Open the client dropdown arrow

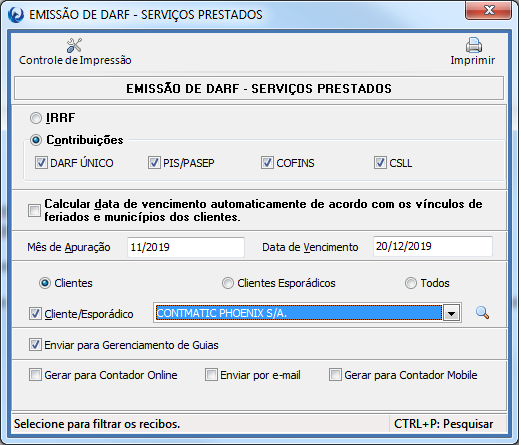point(452,313)
